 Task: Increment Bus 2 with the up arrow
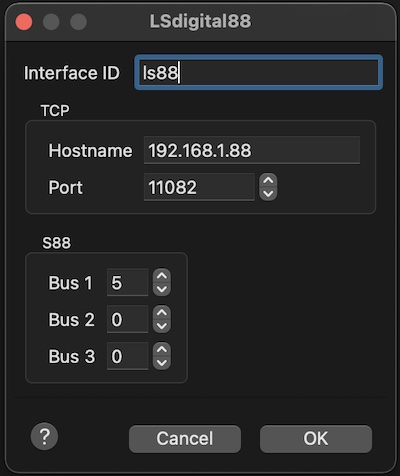(162, 313)
